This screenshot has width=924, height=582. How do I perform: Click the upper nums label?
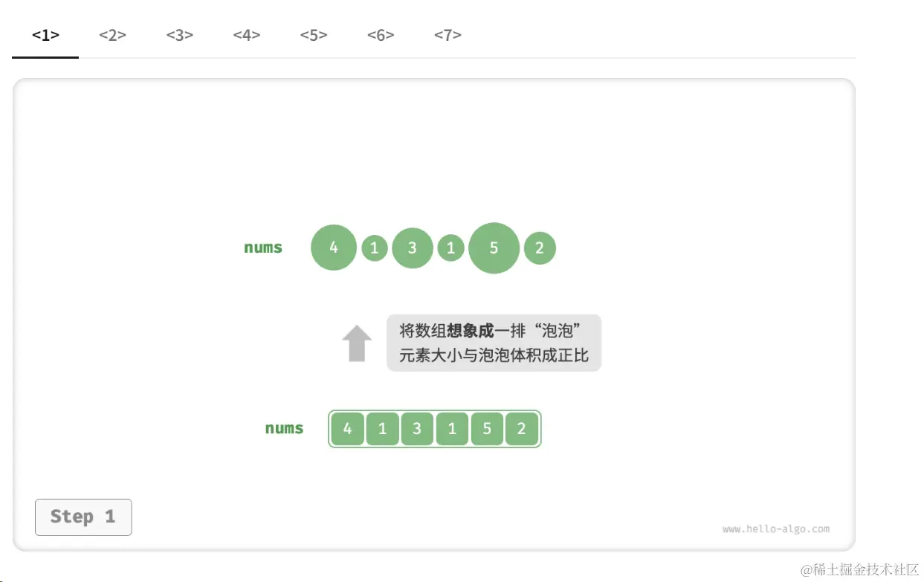(263, 248)
